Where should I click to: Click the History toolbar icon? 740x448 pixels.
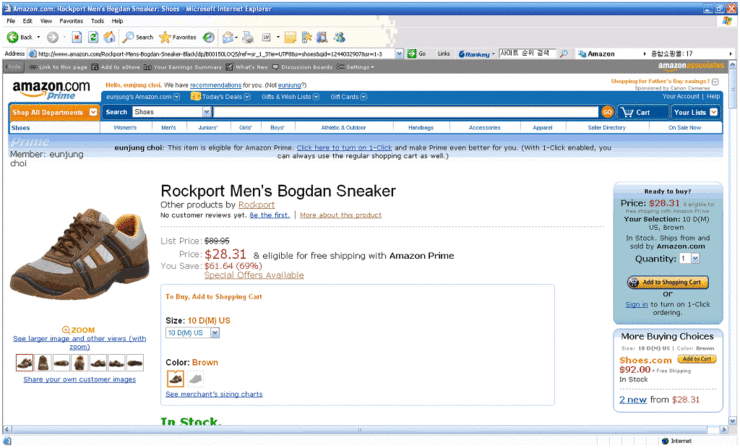click(209, 37)
